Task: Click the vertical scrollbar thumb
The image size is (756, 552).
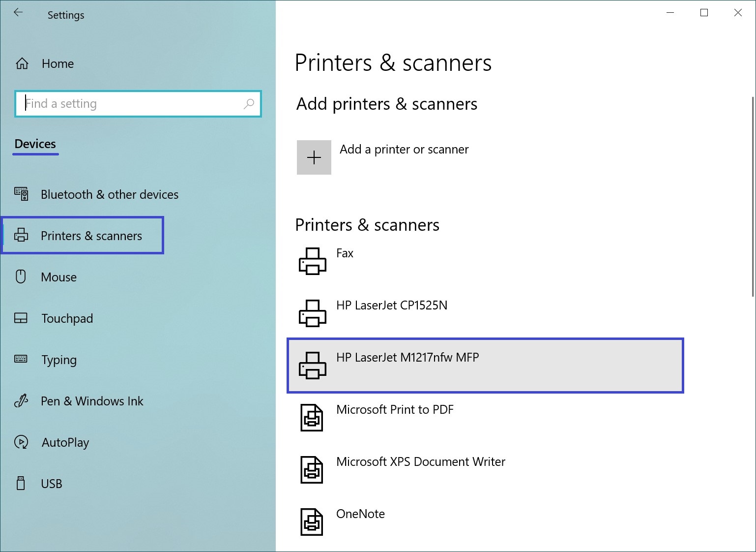Action: coord(753,197)
